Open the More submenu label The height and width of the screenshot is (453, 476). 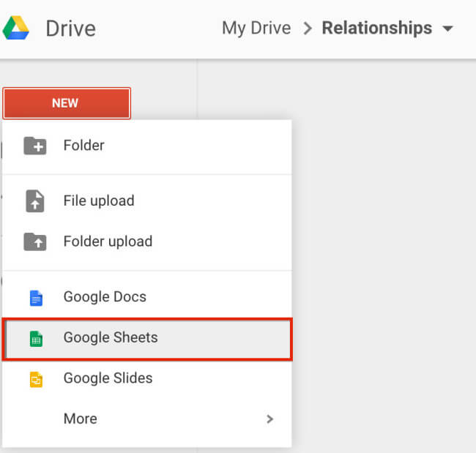tap(81, 419)
